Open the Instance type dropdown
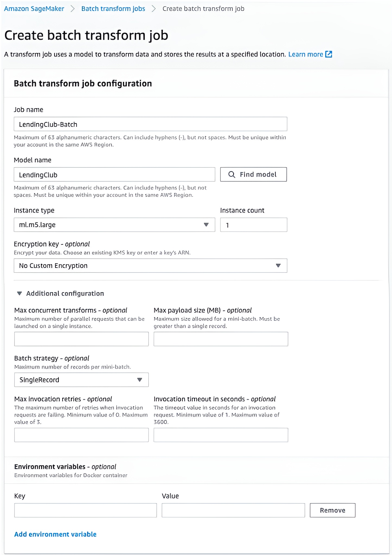The width and height of the screenshot is (392, 555). pos(114,225)
